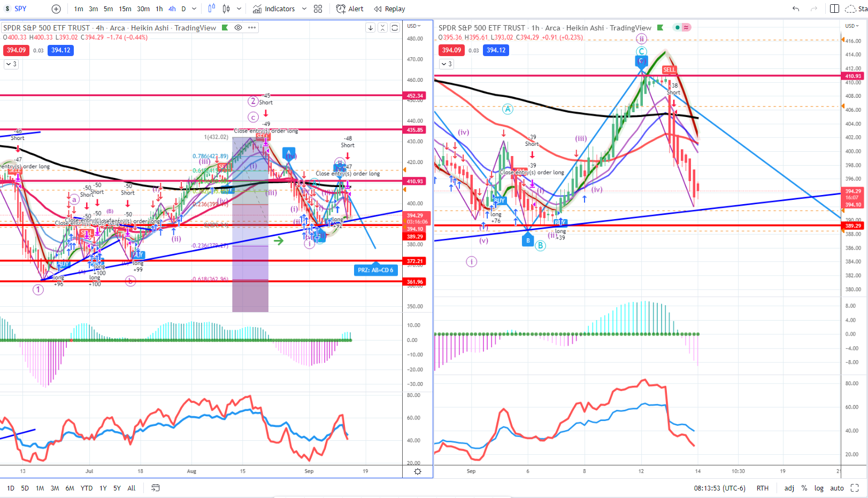The width and height of the screenshot is (868, 498).
Task: Select the D daily timeframe
Action: 183,9
